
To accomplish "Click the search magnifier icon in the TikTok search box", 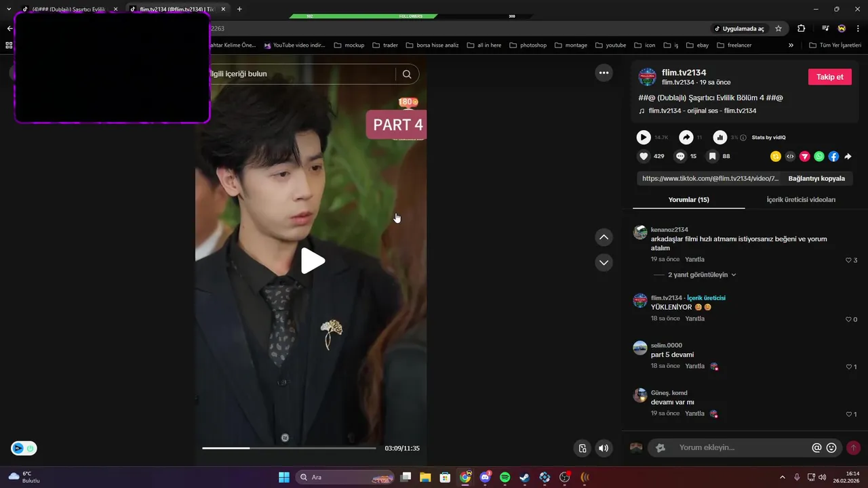I will click(x=407, y=74).
